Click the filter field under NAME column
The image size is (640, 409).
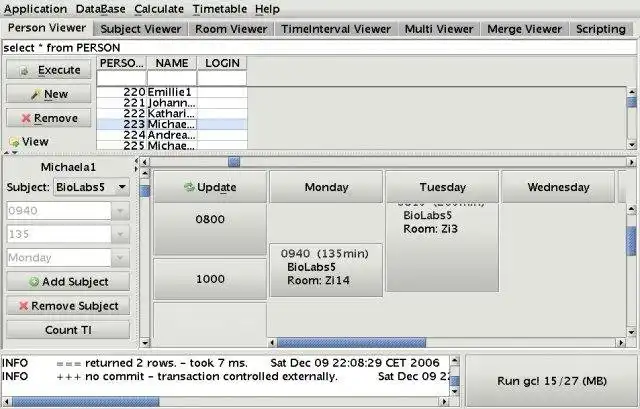pyautogui.click(x=171, y=78)
